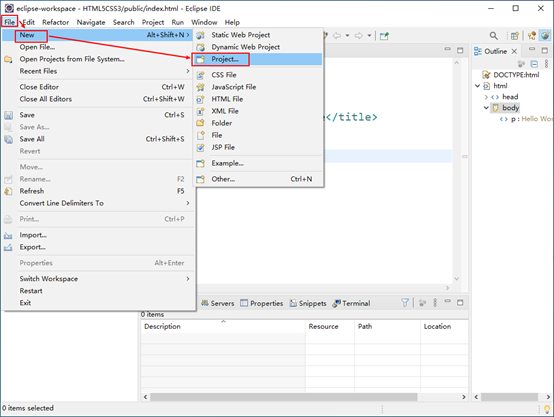Expand the head node in Outline

[486, 97]
